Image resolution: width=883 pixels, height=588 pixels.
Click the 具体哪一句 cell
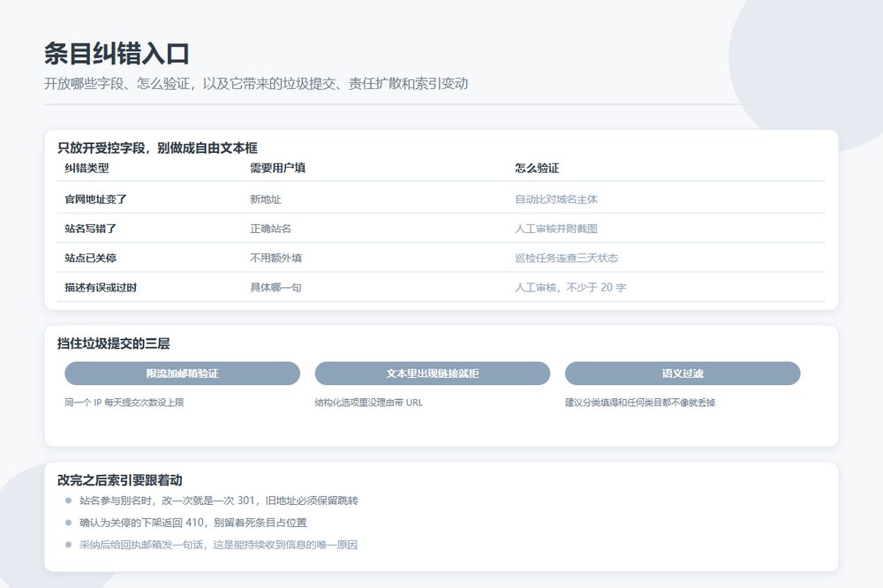[275, 287]
